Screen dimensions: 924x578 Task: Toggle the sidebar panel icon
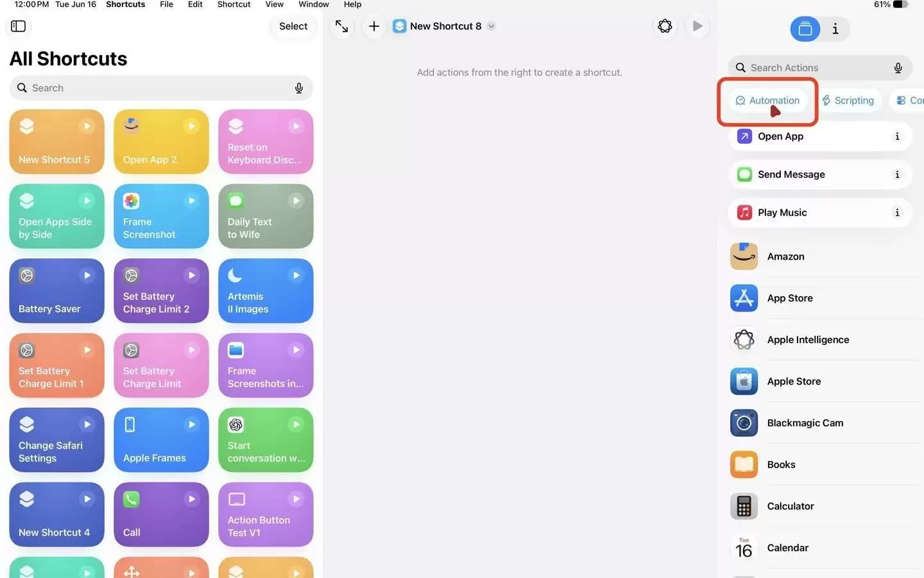point(18,26)
